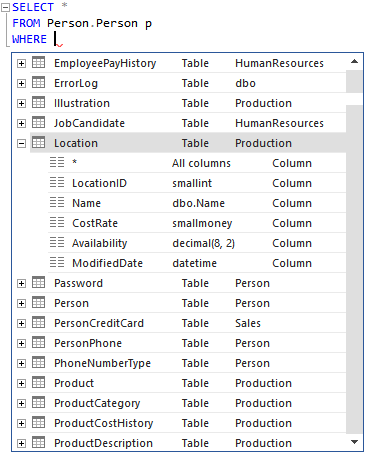This screenshot has width=367, height=457.
Task: Select the Location table icon
Action: coord(38,143)
